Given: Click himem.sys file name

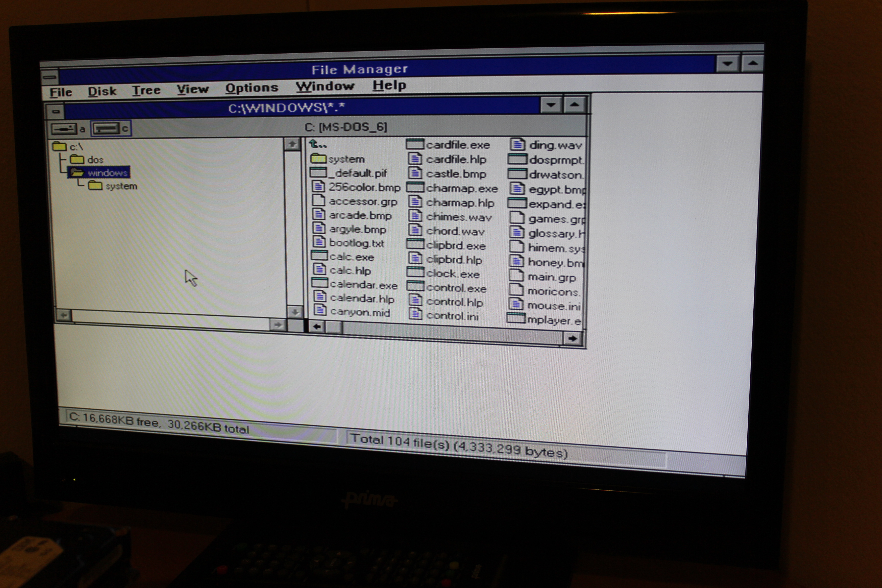Looking at the screenshot, I should click(556, 249).
